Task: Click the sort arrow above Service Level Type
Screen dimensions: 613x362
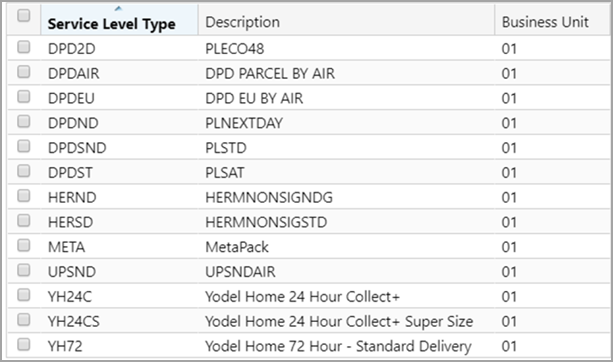Action: [x=118, y=8]
